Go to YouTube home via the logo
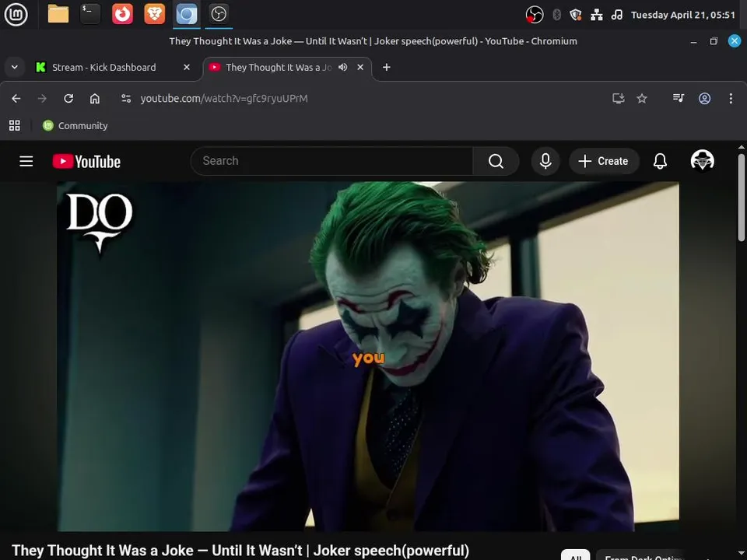The image size is (747, 560). click(x=86, y=162)
